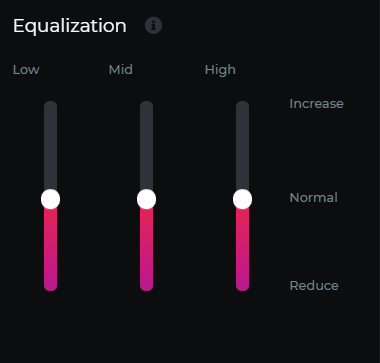This screenshot has height=363, width=380.
Task: Click the Increase label
Action: pos(316,104)
